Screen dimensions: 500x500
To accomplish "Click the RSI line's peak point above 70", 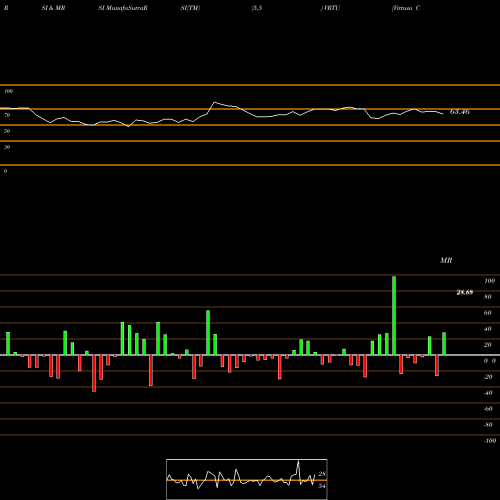I will [215, 102].
